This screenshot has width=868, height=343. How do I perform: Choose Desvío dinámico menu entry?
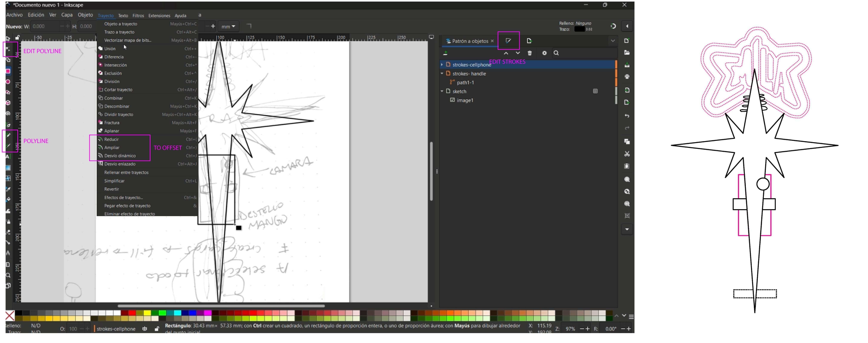147,156
